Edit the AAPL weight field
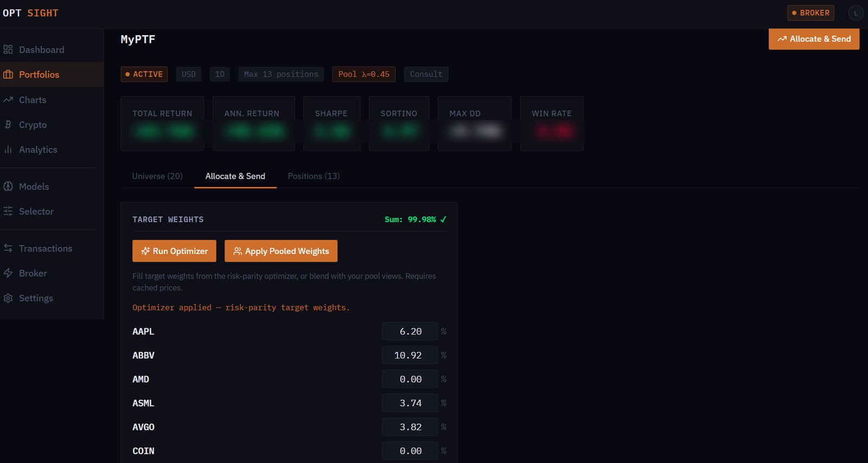This screenshot has height=463, width=868. 410,331
